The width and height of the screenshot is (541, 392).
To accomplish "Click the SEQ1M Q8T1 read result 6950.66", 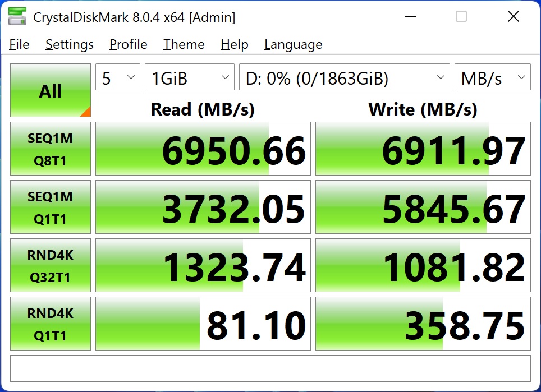I will click(203, 149).
